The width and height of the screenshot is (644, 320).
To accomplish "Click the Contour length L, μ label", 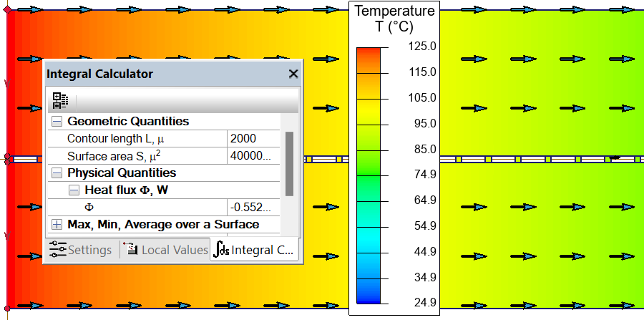I will [115, 139].
